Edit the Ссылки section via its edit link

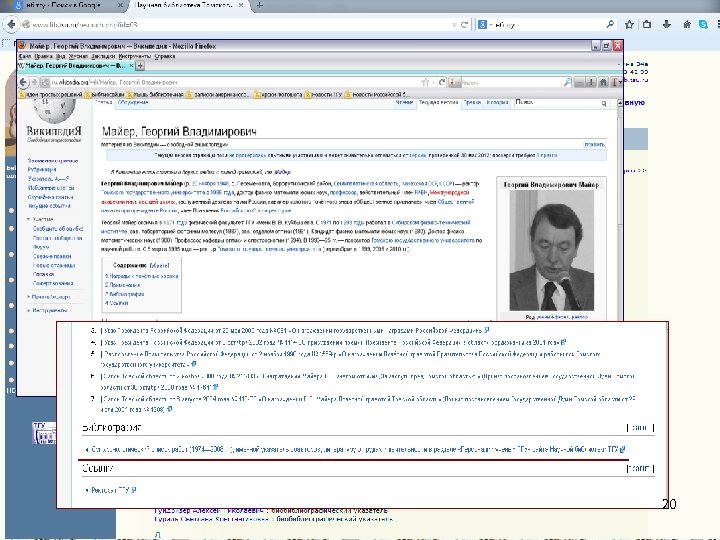640,468
